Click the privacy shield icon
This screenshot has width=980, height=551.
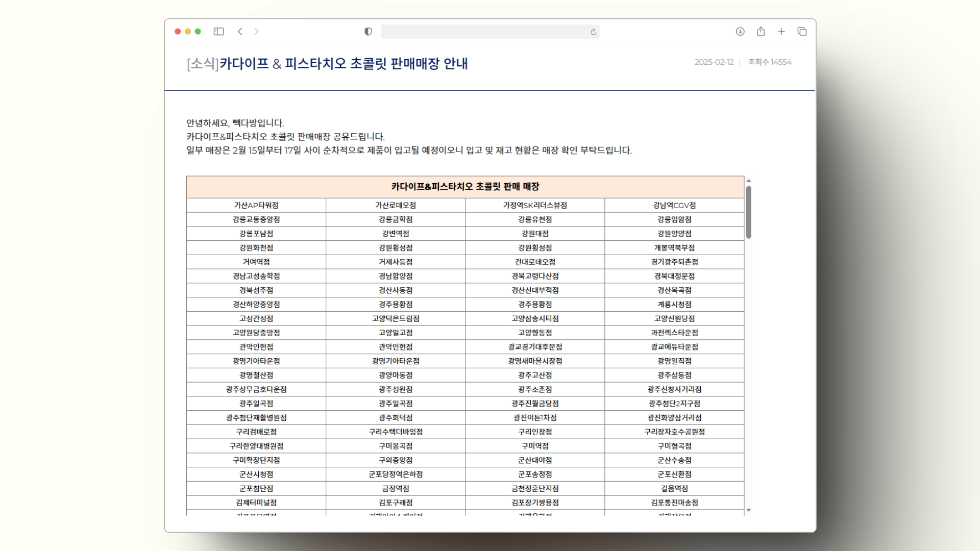(x=368, y=32)
